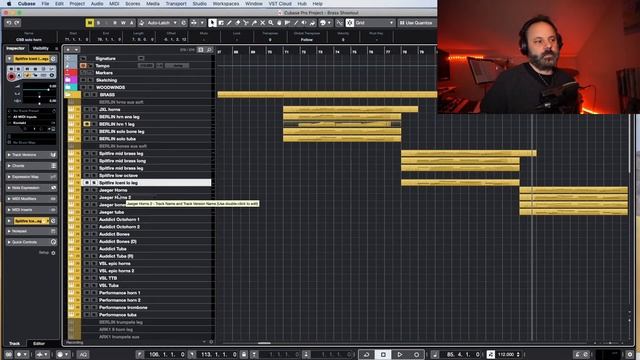The image size is (640, 360).
Task: Select the Erase tool
Action: (x=238, y=23)
